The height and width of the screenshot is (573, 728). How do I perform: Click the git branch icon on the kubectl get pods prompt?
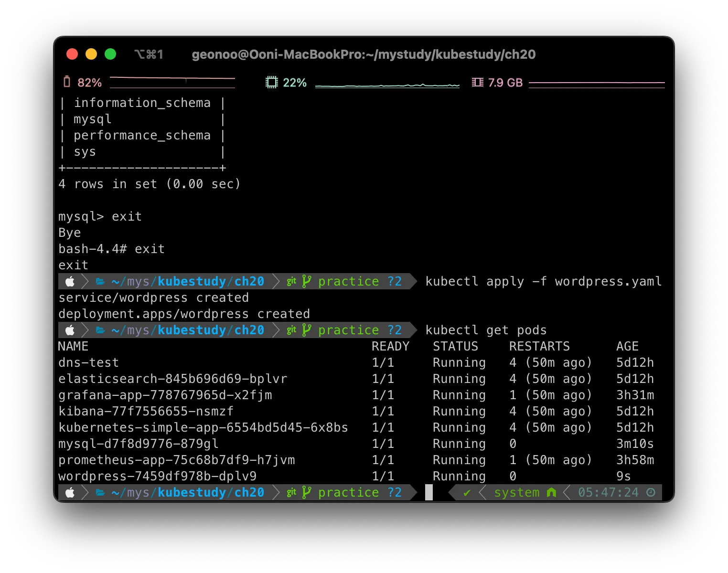click(307, 330)
